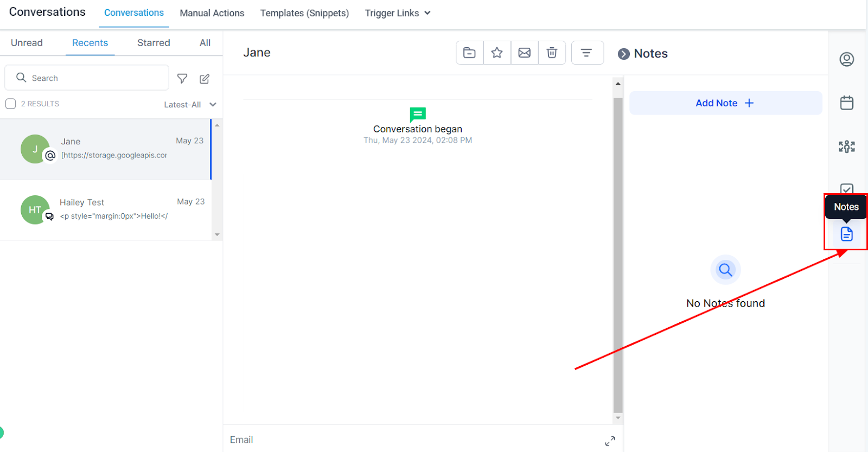Open the Latest-All sort dropdown
Image resolution: width=868 pixels, height=452 pixels.
tap(190, 105)
